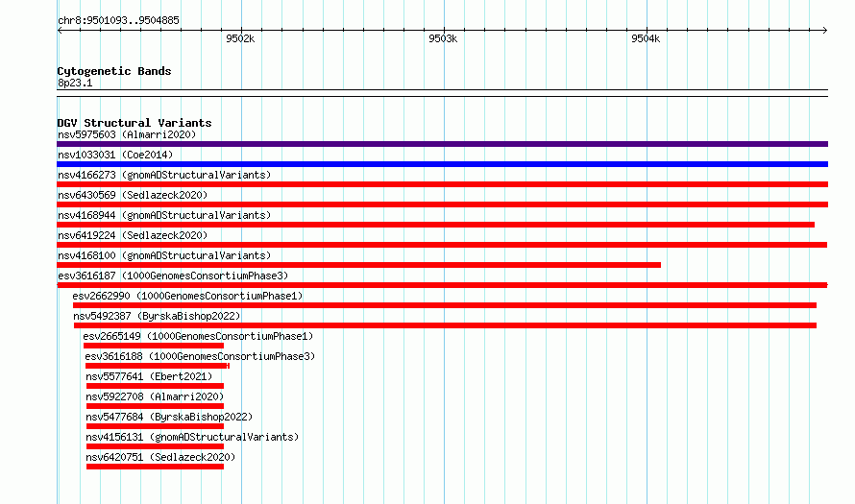Open nsv4156131 (gnomADStructuralVariants) label
This screenshot has height=504, width=855.
(x=192, y=437)
